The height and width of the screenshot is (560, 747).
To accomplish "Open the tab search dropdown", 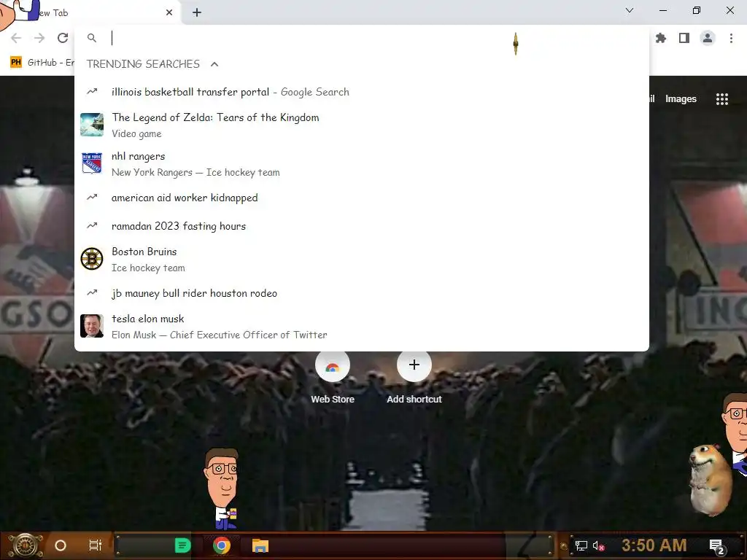I will click(630, 10).
